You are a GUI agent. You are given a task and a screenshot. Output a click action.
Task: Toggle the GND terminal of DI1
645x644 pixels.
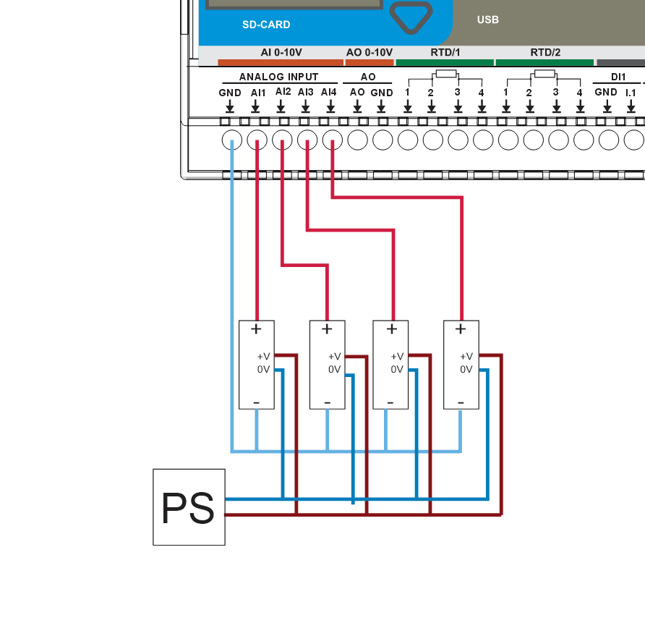607,140
